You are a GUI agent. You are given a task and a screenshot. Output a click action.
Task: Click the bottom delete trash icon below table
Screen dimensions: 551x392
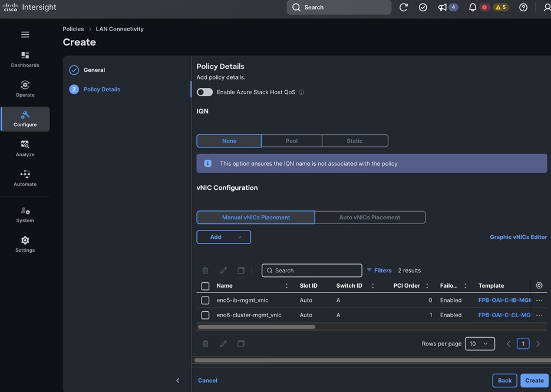pyautogui.click(x=206, y=344)
